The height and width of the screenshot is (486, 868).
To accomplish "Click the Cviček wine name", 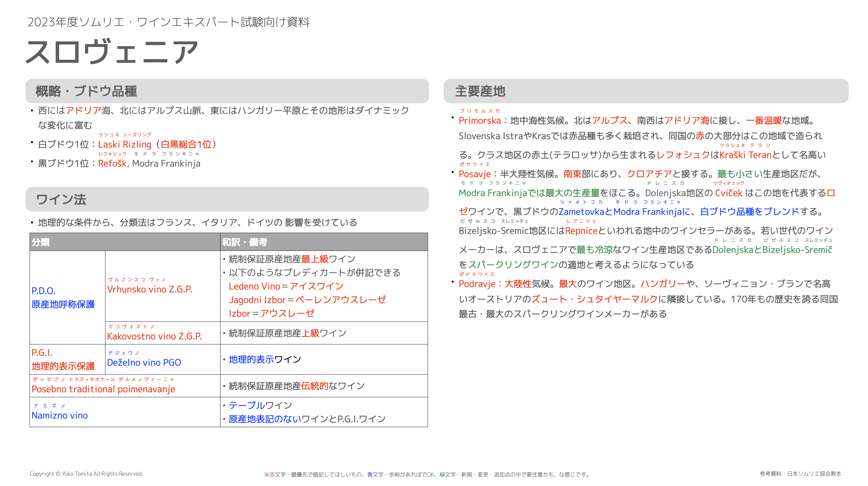I will pos(728,193).
